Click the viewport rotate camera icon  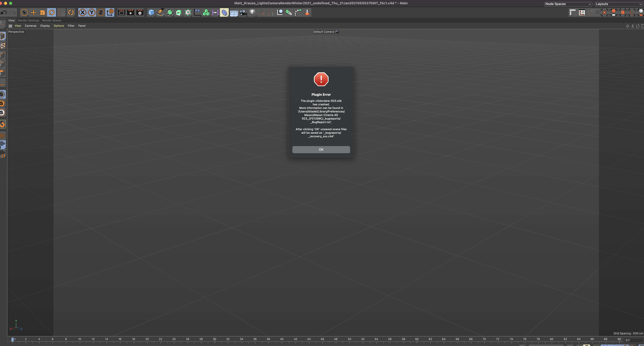pyautogui.click(x=638, y=26)
